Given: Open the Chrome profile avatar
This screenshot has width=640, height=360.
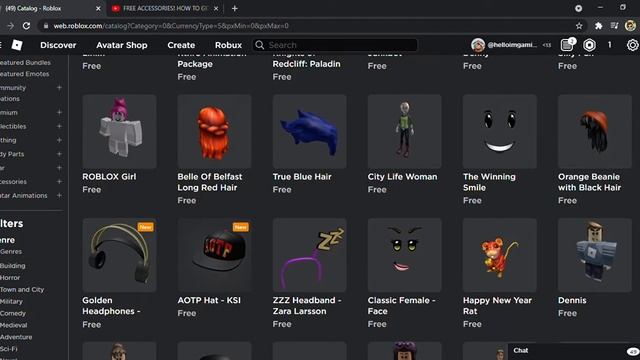Looking at the screenshot, I should pyautogui.click(x=630, y=26).
